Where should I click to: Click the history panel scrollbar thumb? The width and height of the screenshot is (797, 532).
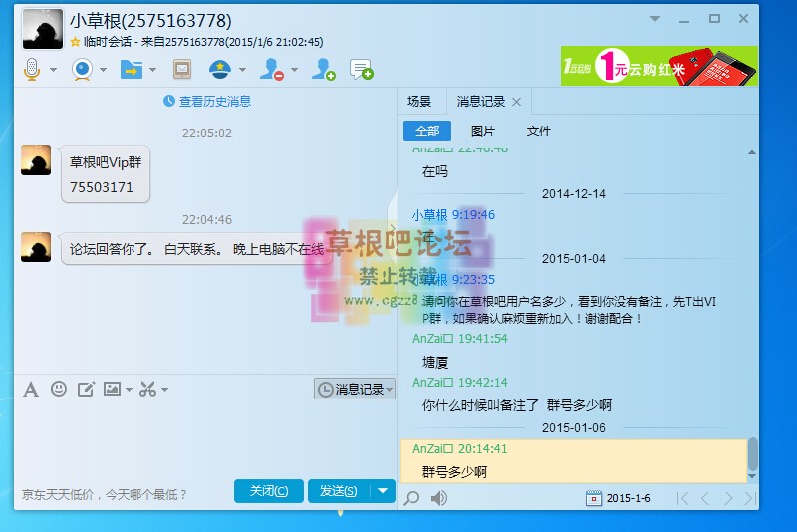pos(752,454)
